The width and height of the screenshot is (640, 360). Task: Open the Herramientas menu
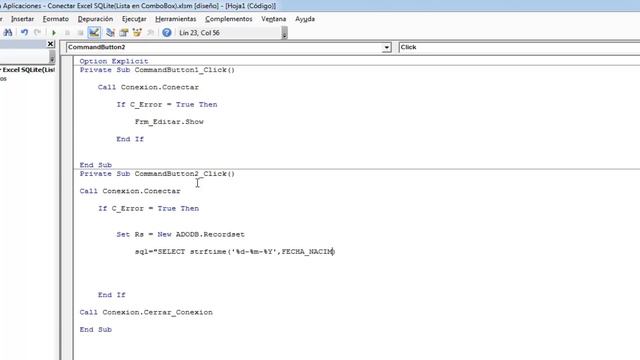click(x=176, y=19)
